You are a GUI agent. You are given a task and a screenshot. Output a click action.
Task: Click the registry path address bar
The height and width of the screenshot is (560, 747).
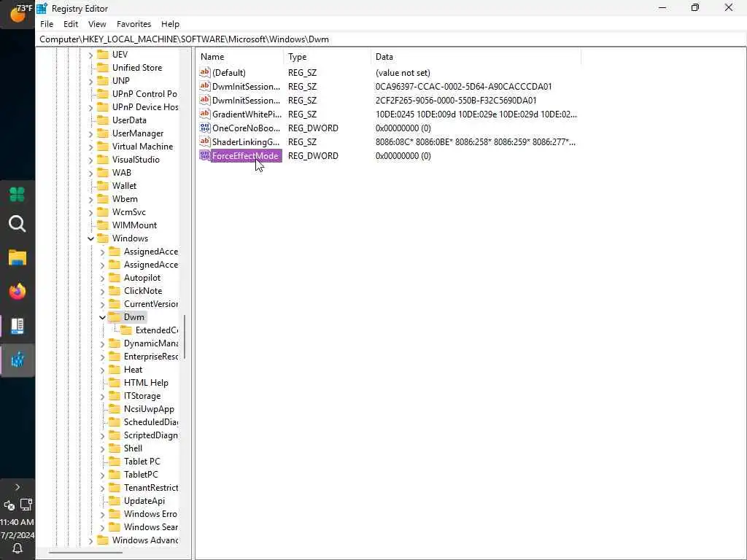click(x=391, y=39)
